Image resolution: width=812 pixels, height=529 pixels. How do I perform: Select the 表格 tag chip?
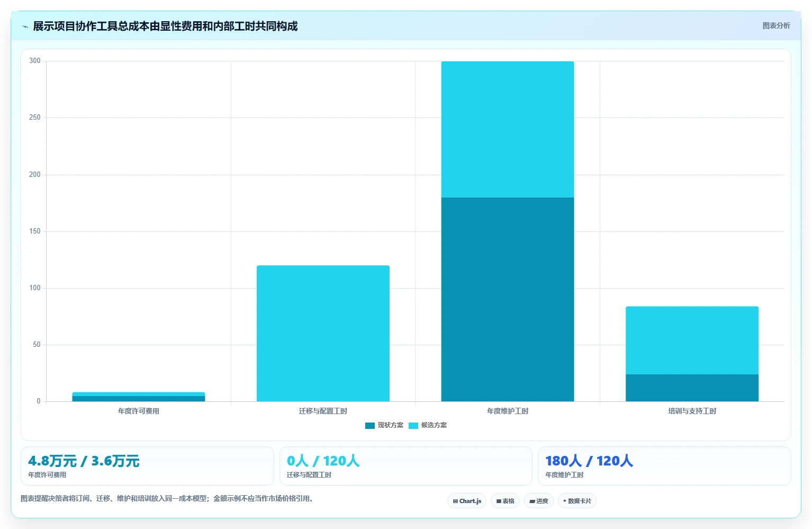click(506, 501)
